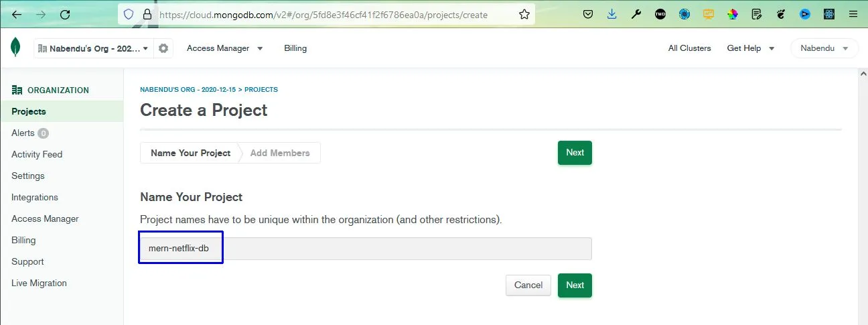868x325 pixels.
Task: Click the TWD extension icon
Action: (660, 14)
